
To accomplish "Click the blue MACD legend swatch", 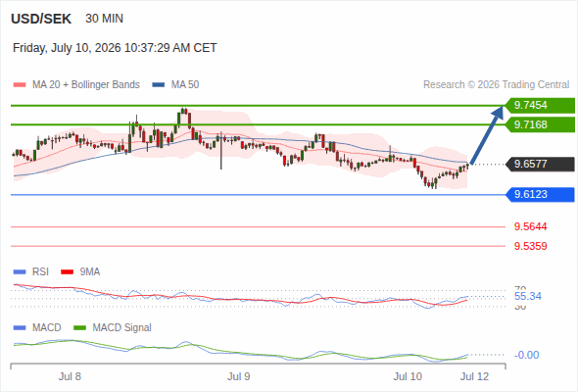I will 20,328.
